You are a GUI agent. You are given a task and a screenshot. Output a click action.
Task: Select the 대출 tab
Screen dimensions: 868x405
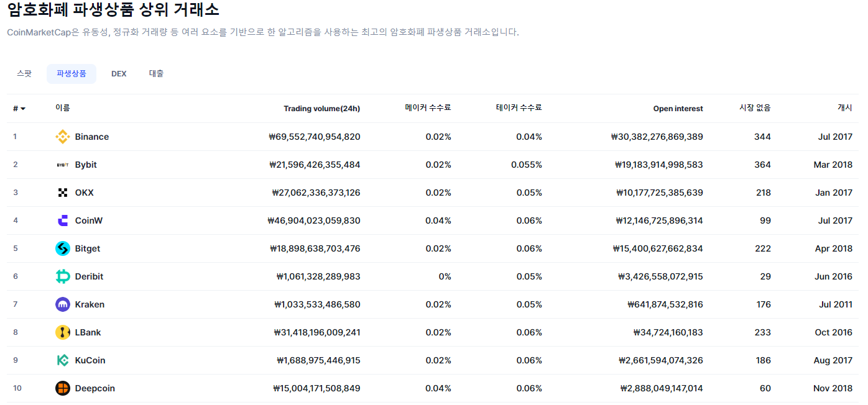[x=156, y=73]
